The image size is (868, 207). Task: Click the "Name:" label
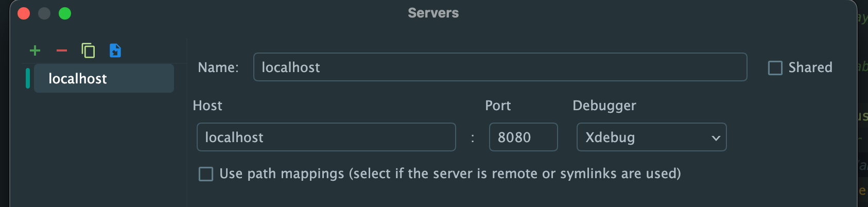tap(218, 67)
